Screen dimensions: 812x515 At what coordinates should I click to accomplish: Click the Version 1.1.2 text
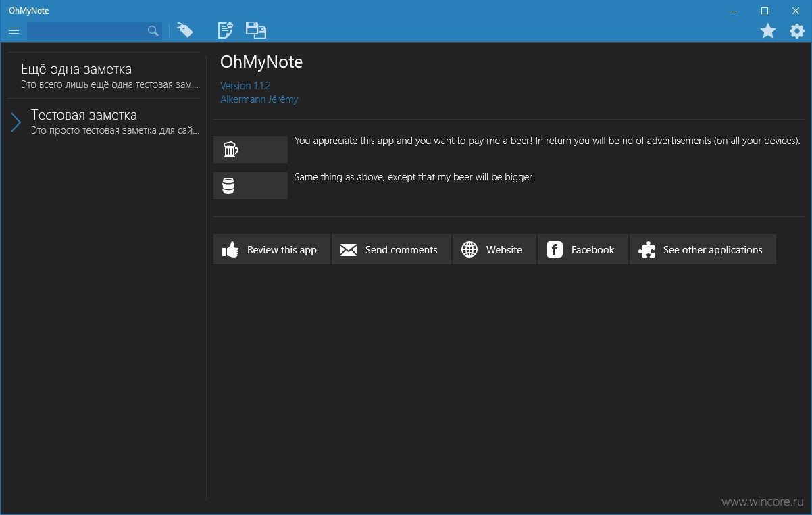(x=245, y=86)
